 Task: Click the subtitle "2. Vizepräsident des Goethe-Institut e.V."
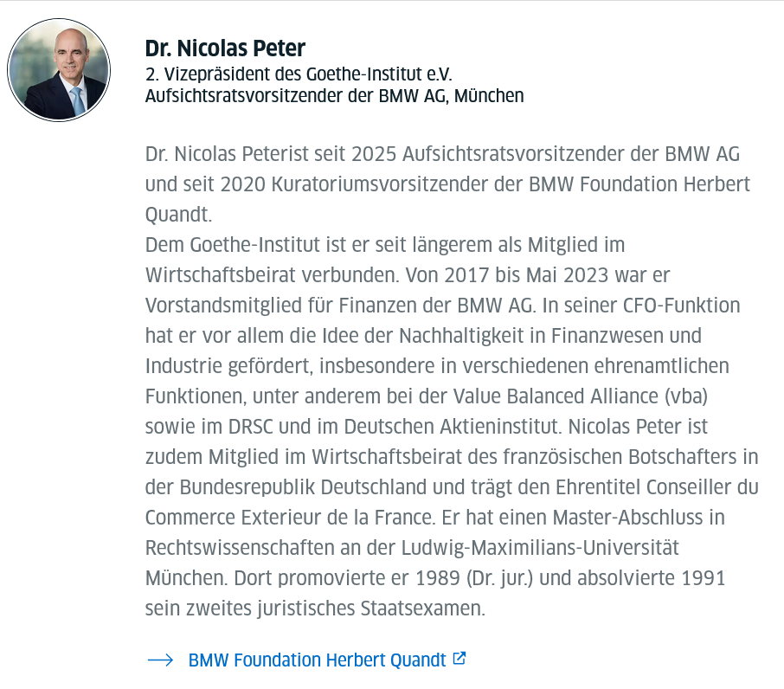pyautogui.click(x=299, y=74)
